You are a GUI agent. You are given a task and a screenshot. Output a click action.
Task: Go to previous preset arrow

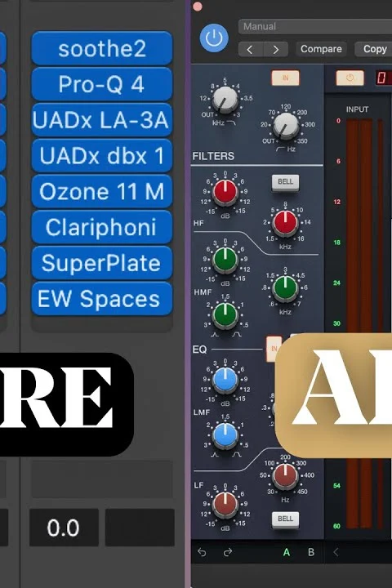click(x=250, y=49)
